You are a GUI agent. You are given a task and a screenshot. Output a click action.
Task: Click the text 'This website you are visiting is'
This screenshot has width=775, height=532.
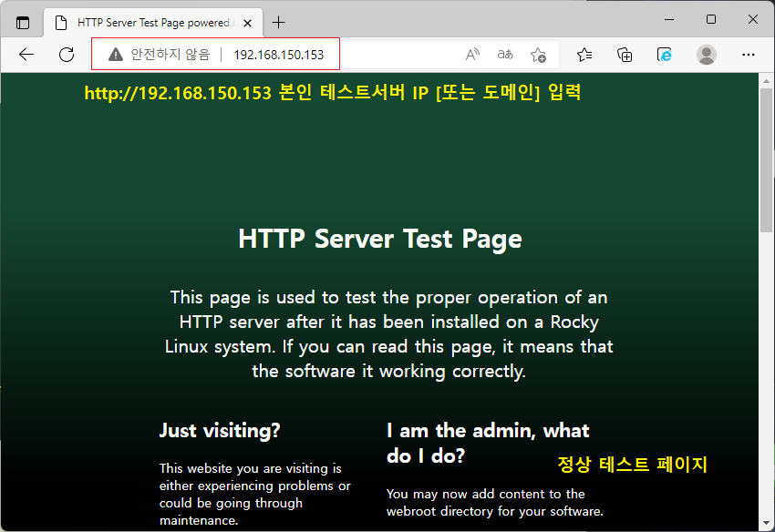click(250, 468)
